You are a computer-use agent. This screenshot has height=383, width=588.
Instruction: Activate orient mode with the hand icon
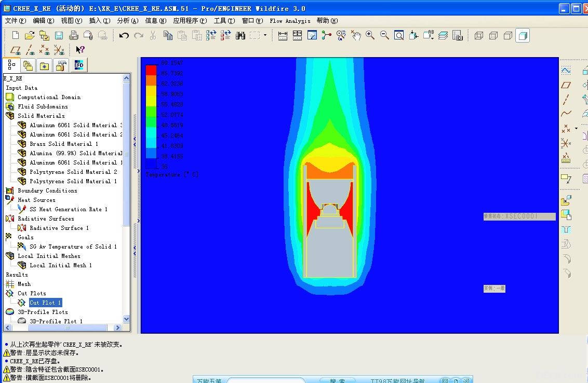(x=356, y=36)
